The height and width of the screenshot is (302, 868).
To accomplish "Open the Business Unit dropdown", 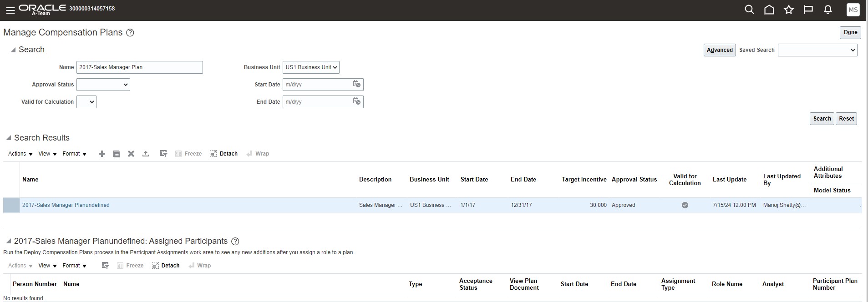I will 311,67.
